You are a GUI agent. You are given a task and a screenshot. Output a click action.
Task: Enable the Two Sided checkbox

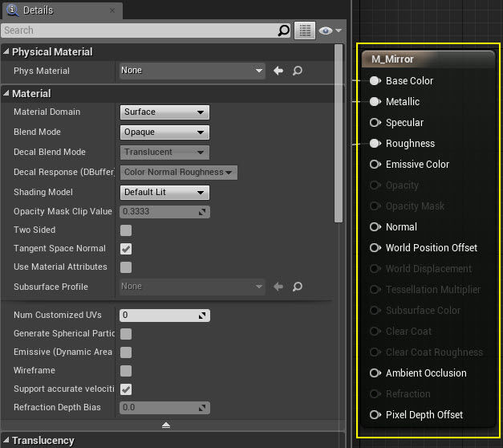click(x=126, y=230)
